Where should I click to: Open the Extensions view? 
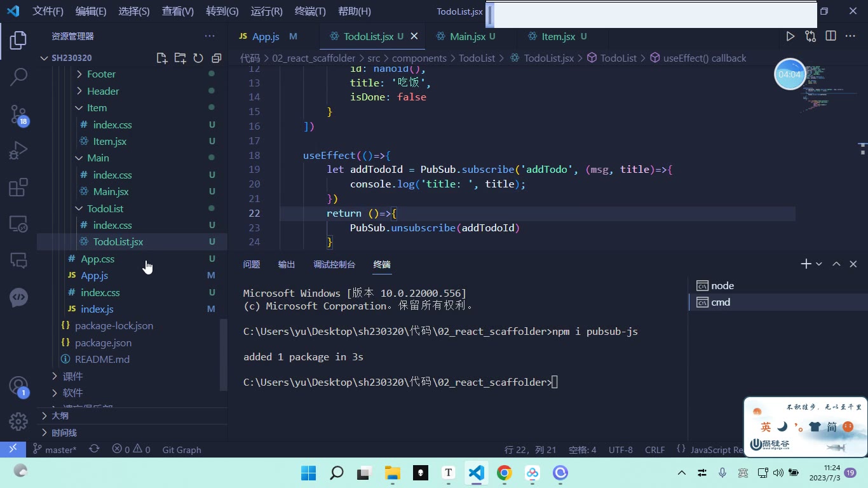coord(18,187)
